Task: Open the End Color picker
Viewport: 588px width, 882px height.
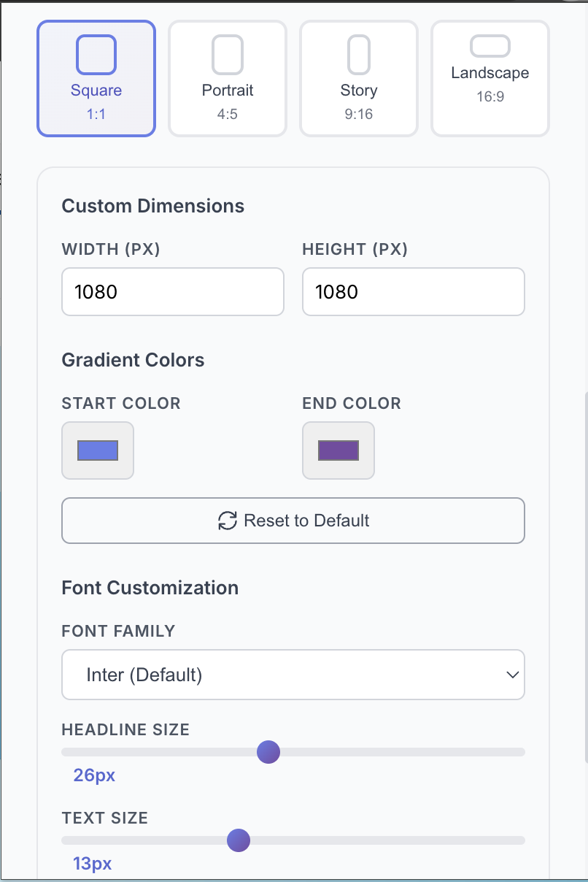Action: point(339,450)
